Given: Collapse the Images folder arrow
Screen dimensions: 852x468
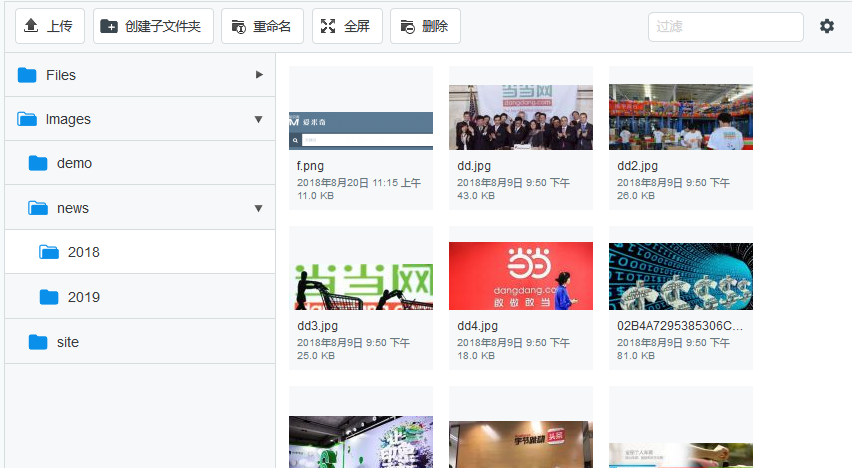Looking at the screenshot, I should (259, 119).
